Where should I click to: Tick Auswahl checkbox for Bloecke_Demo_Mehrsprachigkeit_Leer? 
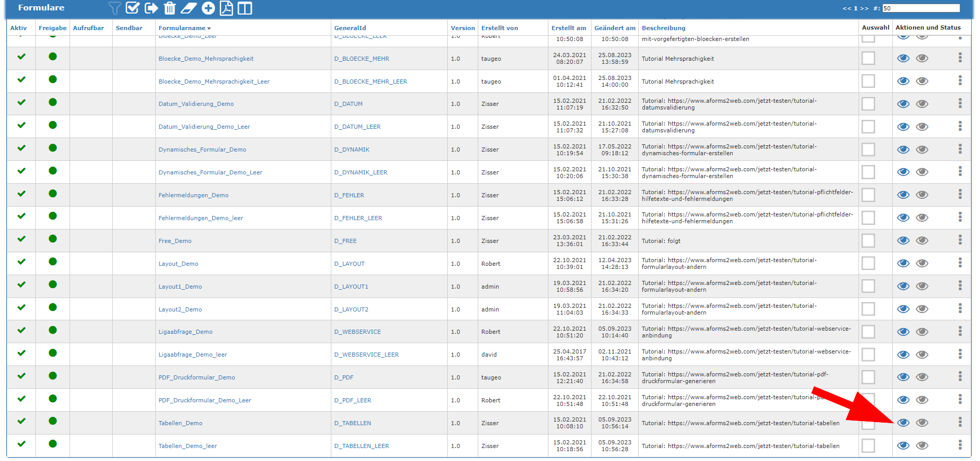point(868,81)
